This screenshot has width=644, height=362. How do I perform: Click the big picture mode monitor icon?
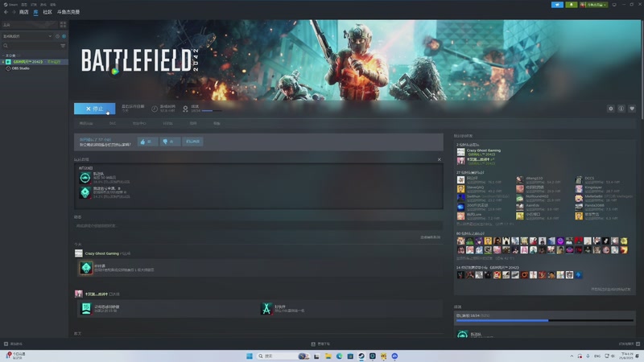(x=614, y=5)
